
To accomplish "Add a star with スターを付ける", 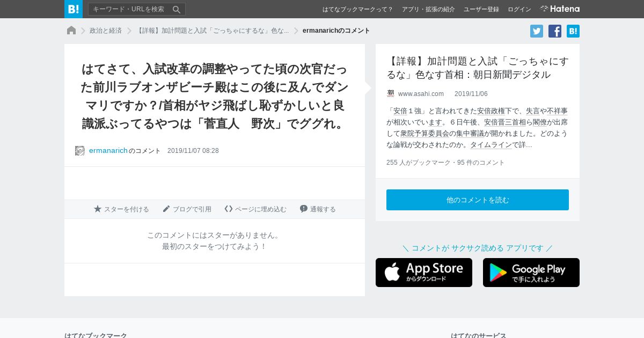I will coord(121,209).
